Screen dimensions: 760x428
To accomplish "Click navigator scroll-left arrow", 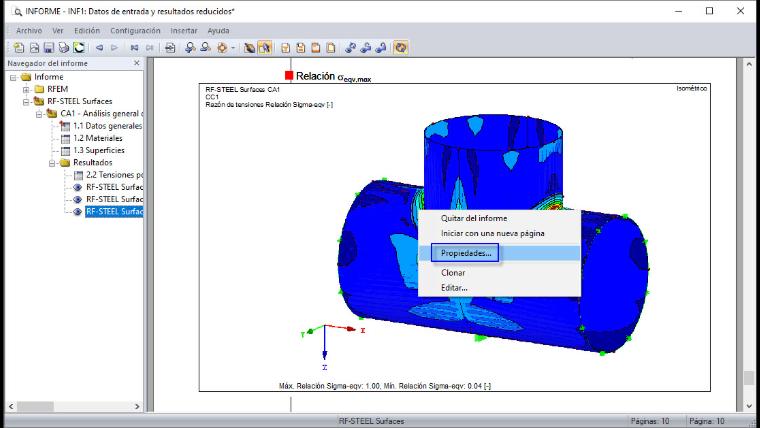I will click(11, 406).
